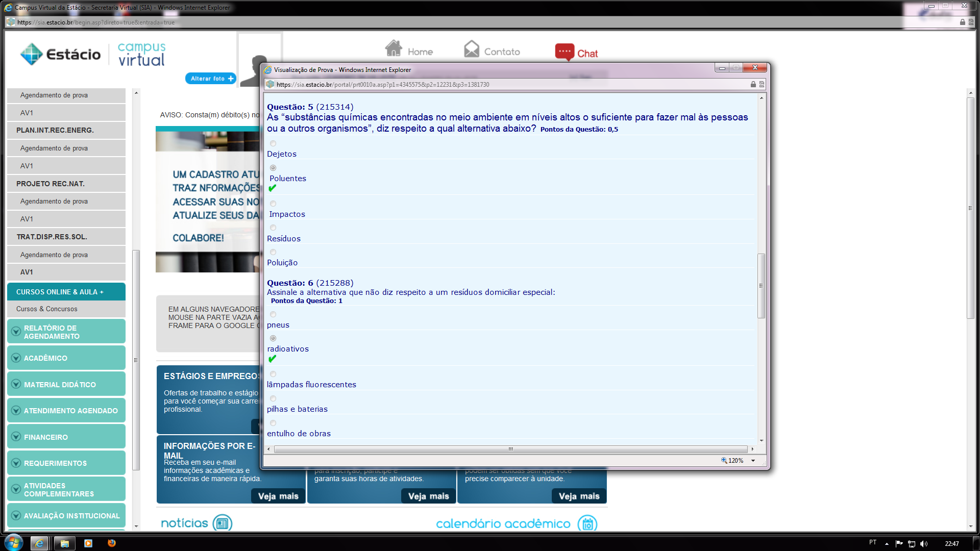Image resolution: width=980 pixels, height=551 pixels.
Task: Expand MATERIAL DIDÁTICO section
Action: 66,384
